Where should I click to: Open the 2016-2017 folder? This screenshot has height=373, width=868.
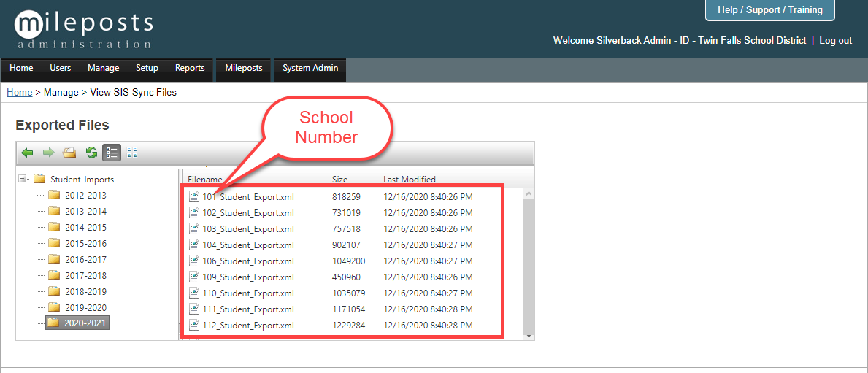[85, 260]
